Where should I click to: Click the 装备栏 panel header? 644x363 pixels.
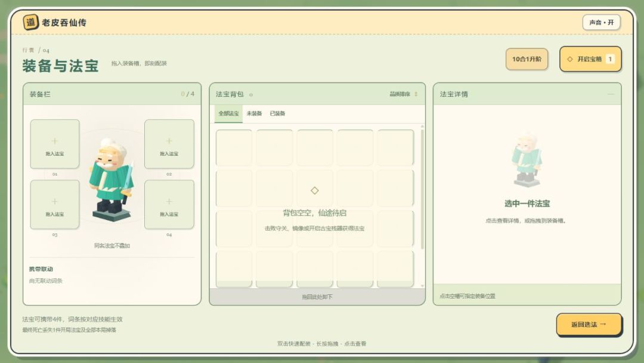click(x=112, y=94)
